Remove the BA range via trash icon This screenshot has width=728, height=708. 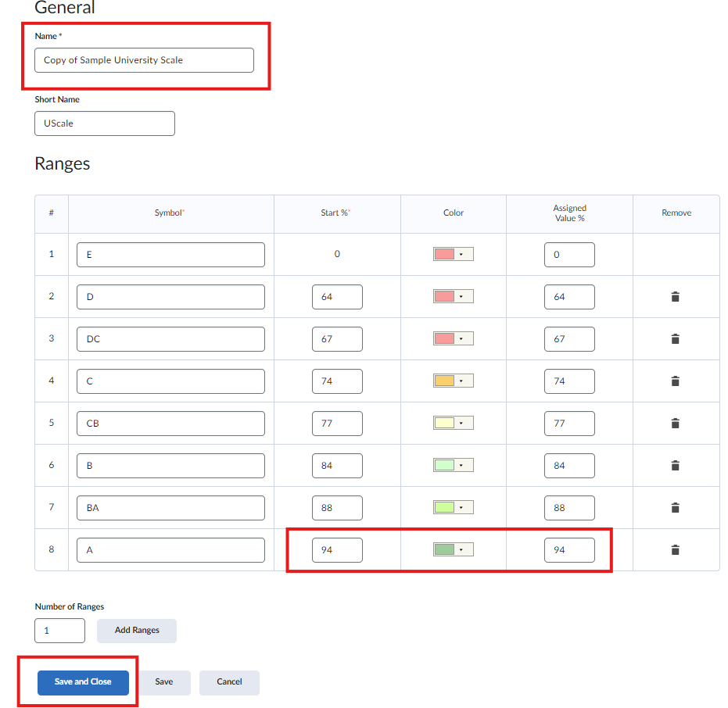675,507
